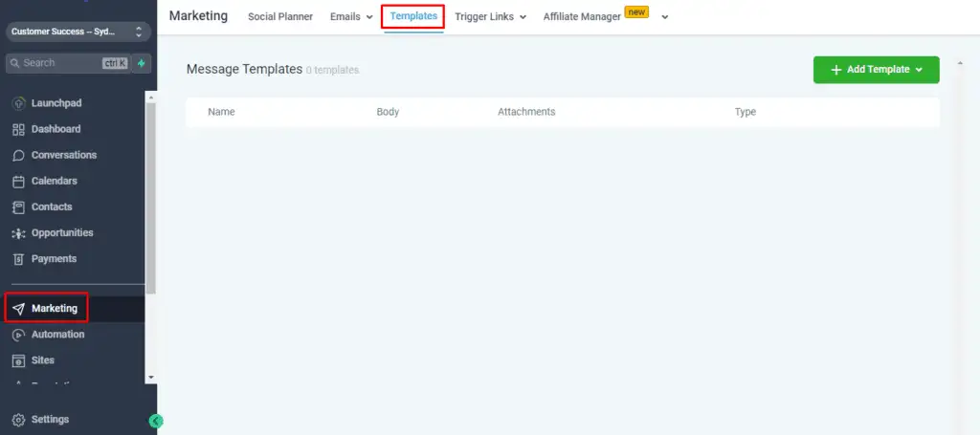Switch to the Social Planner tab
980x435 pixels.
[279, 17]
